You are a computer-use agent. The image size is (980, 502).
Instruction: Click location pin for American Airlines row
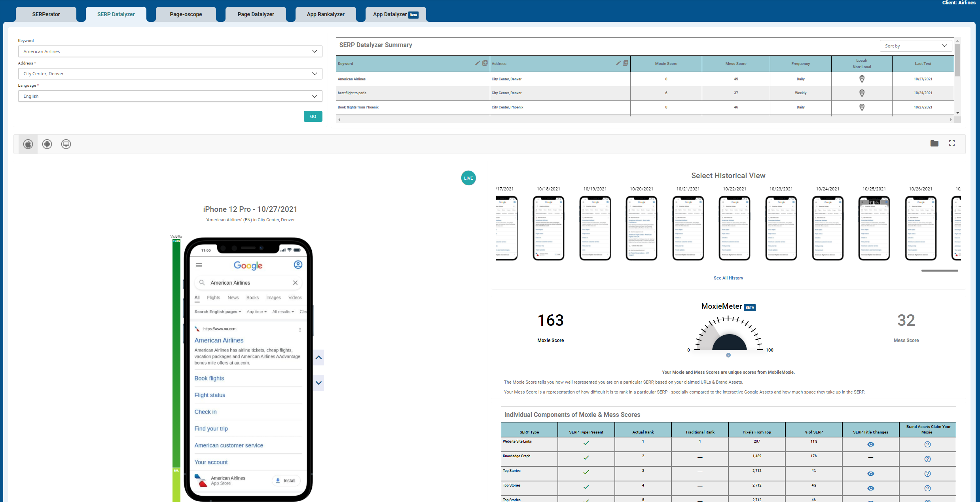pyautogui.click(x=862, y=79)
